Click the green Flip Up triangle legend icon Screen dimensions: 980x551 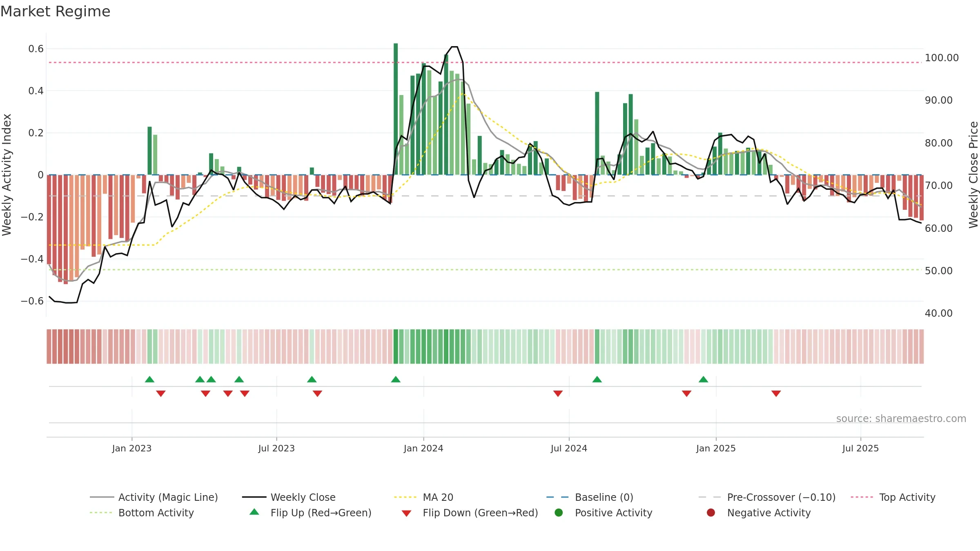(254, 512)
